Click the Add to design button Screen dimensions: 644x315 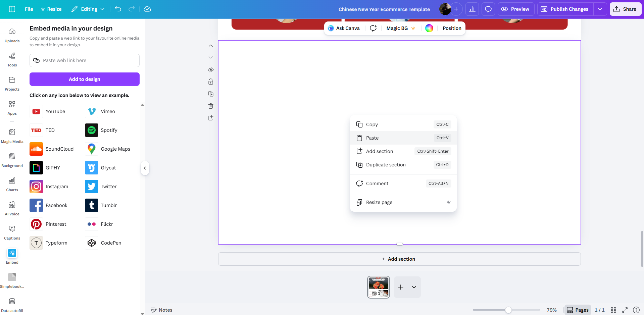pyautogui.click(x=85, y=79)
